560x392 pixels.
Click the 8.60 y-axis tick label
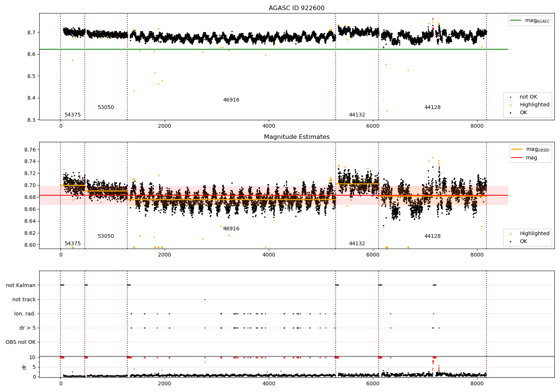tap(30, 245)
